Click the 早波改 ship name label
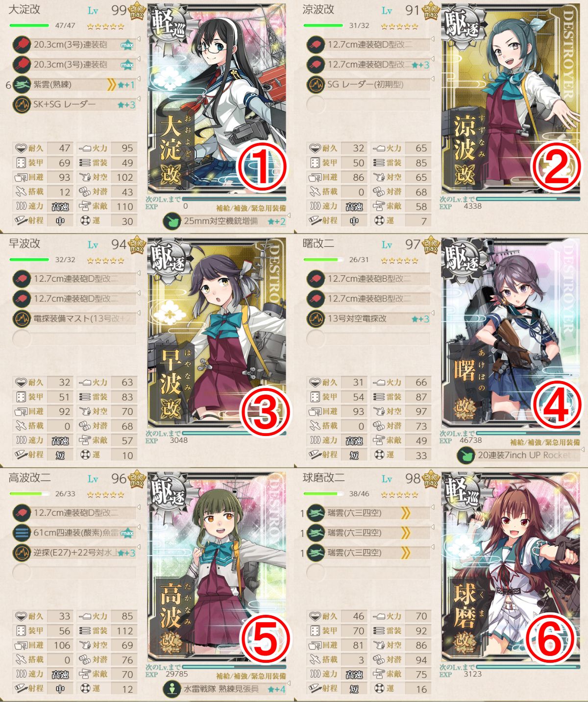The height and width of the screenshot is (702, 588). tap(24, 243)
